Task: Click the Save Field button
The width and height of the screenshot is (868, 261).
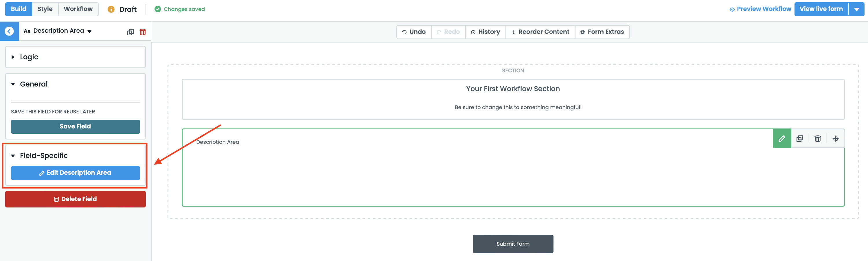Action: pyautogui.click(x=75, y=126)
